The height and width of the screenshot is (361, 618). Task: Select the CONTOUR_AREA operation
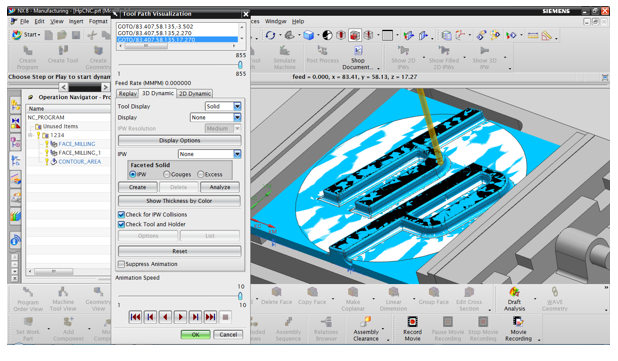(80, 162)
